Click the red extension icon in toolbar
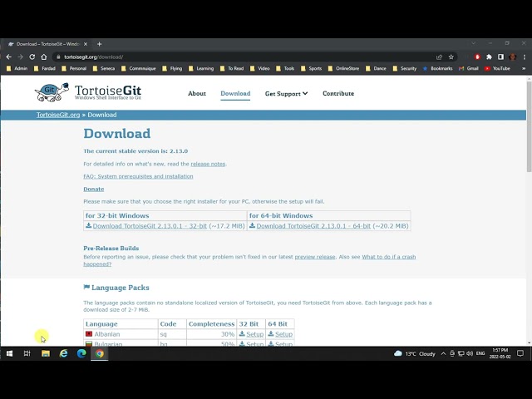Screen dimensions: 532x399 [x=477, y=57]
